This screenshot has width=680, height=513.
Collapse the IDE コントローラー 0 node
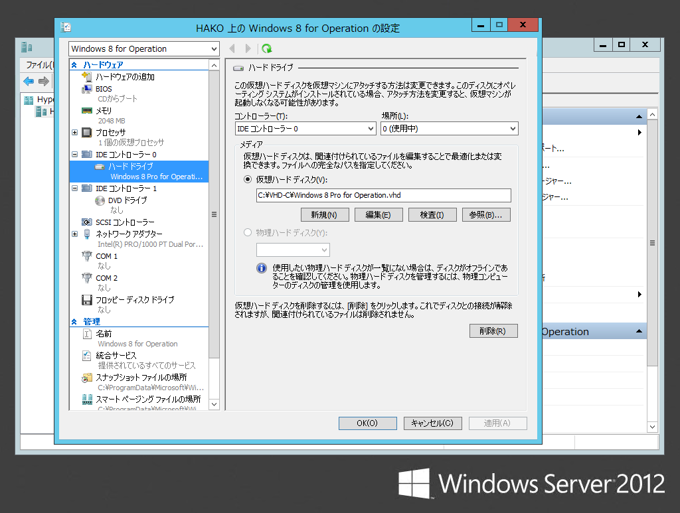coord(75,154)
